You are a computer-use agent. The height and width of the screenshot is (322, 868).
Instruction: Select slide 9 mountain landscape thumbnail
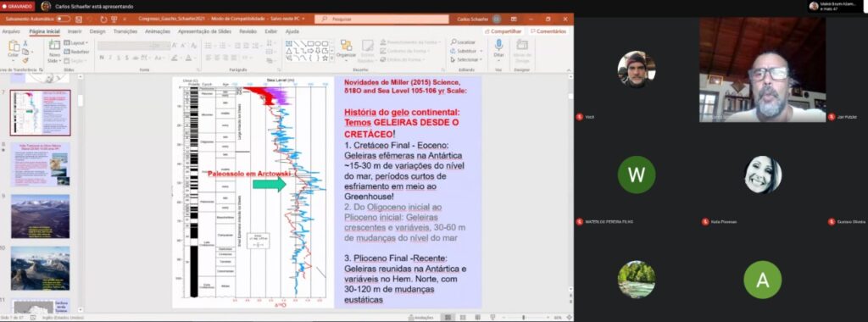coord(41,216)
